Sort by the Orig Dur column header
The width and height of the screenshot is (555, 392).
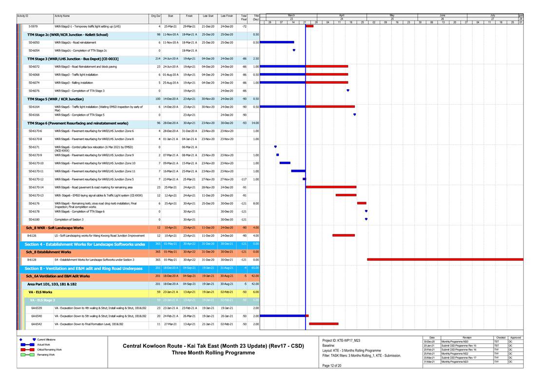coord(155,16)
